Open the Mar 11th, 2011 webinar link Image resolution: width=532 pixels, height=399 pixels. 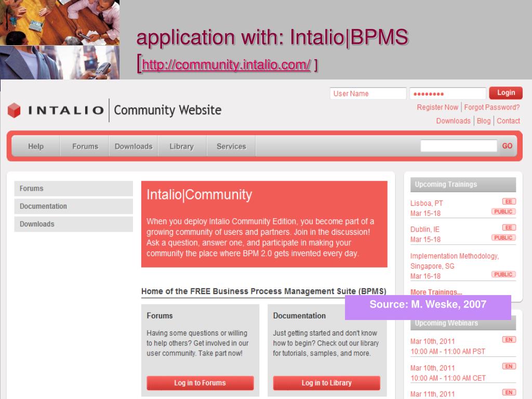pyautogui.click(x=433, y=394)
